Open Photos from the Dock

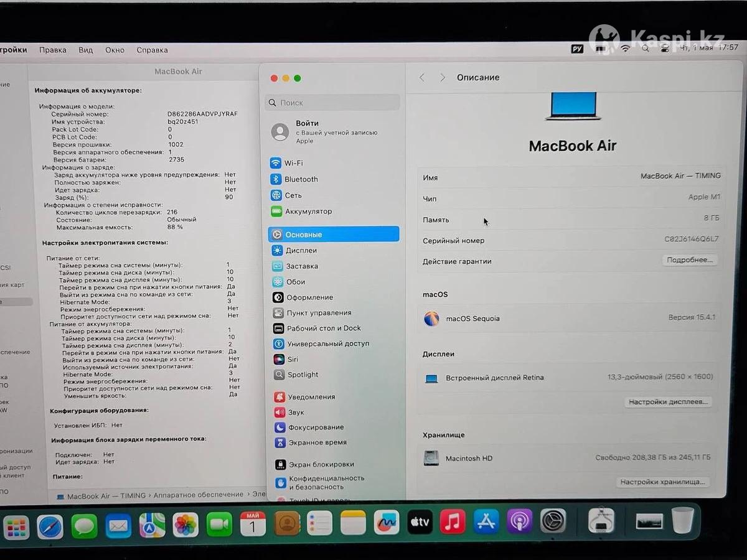tap(186, 525)
